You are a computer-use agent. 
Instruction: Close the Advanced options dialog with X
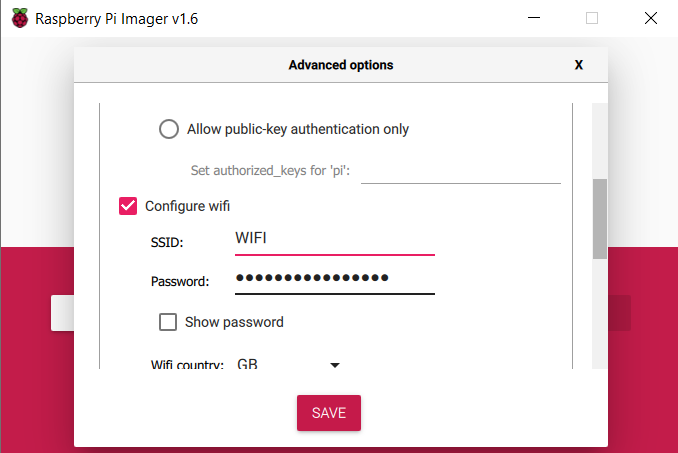(579, 65)
